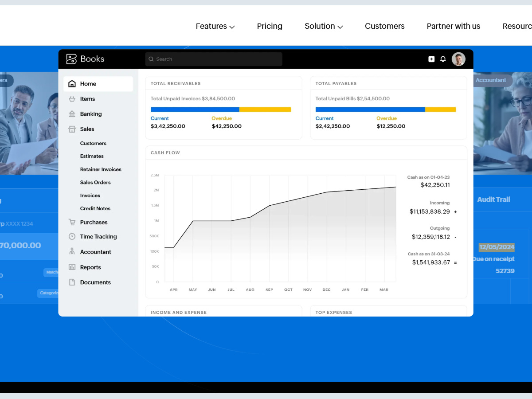Select the Audit Trail tab
This screenshot has height=399, width=532.
click(x=494, y=199)
